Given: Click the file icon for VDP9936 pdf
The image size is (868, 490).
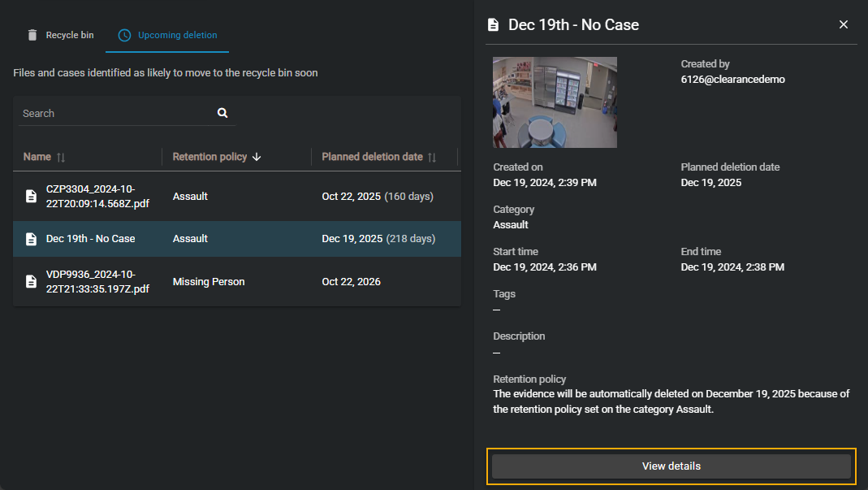Looking at the screenshot, I should point(31,282).
